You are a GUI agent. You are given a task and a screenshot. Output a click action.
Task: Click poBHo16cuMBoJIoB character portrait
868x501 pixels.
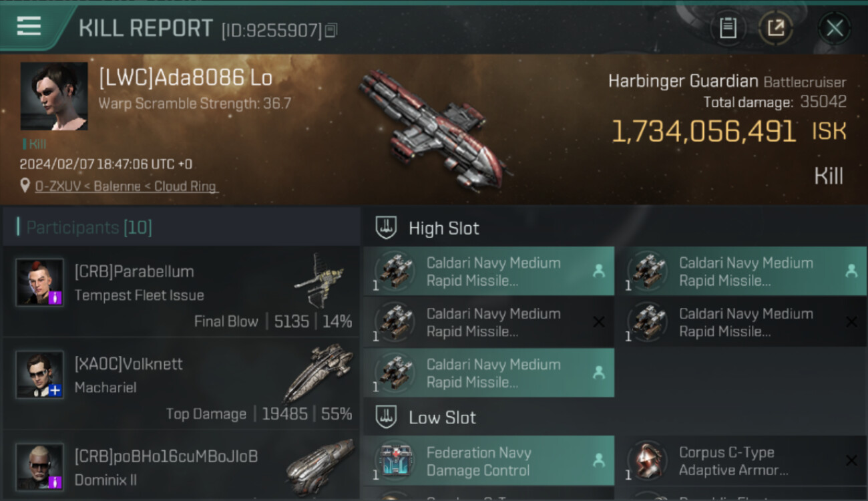(40, 466)
